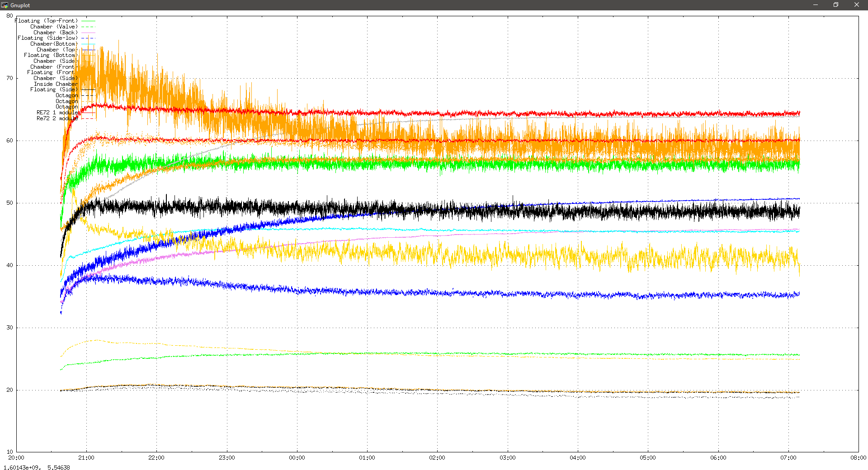Viewport: 868px width, 470px height.
Task: Click the x-axis time label 07:00
Action: [788, 458]
